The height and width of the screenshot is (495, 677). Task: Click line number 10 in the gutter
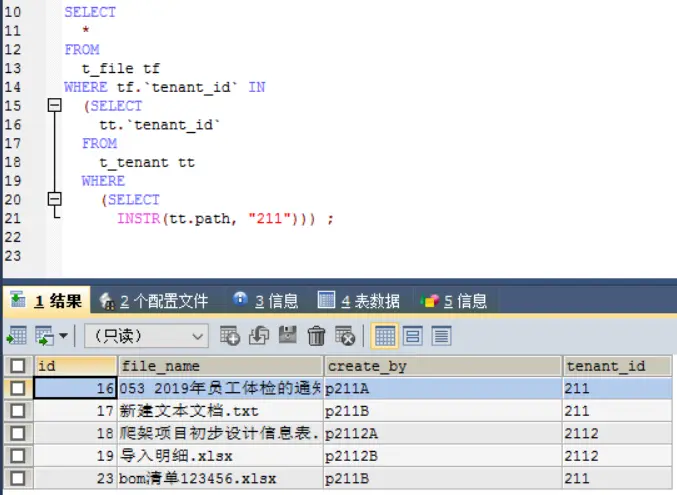tap(13, 12)
